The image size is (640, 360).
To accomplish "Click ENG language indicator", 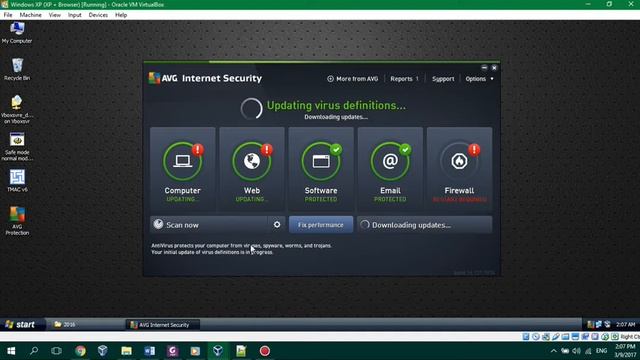I will pos(601,351).
